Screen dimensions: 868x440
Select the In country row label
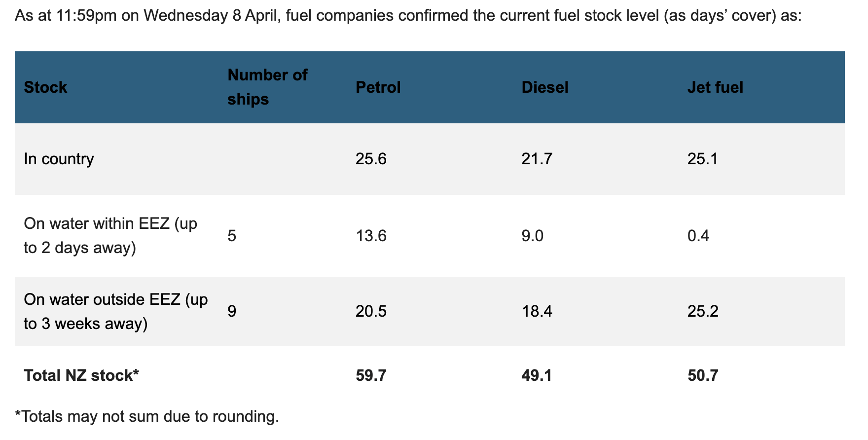pyautogui.click(x=59, y=159)
